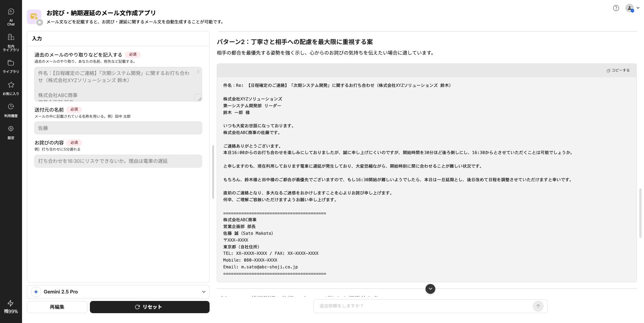
Task: Click the send arrow button
Action: click(538, 306)
